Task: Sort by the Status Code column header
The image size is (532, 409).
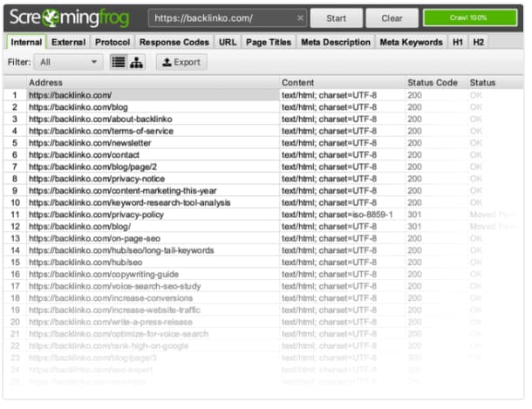Action: [x=433, y=83]
